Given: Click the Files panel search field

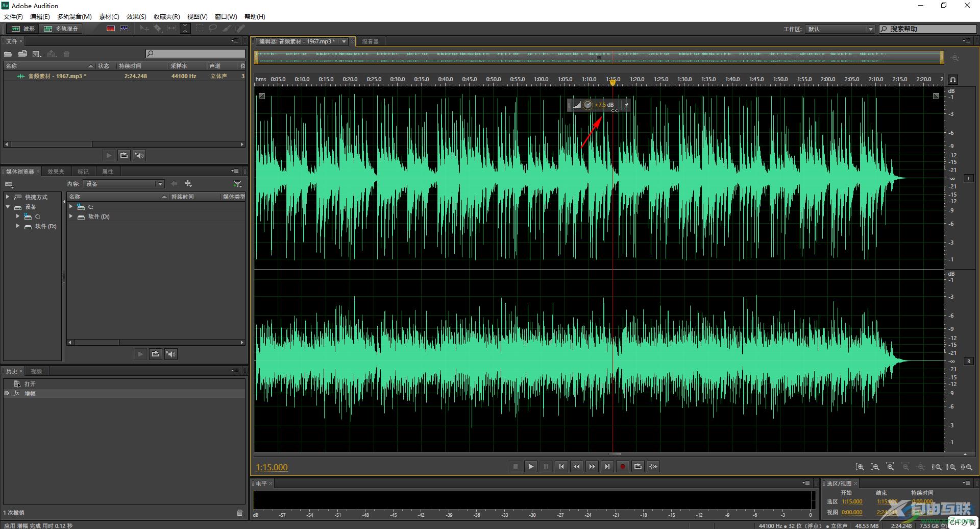Looking at the screenshot, I should (195, 54).
